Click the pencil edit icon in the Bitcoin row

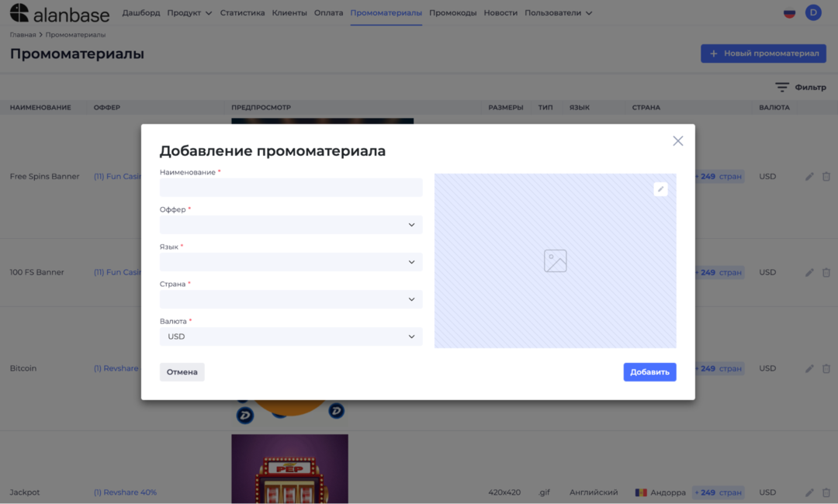click(809, 368)
